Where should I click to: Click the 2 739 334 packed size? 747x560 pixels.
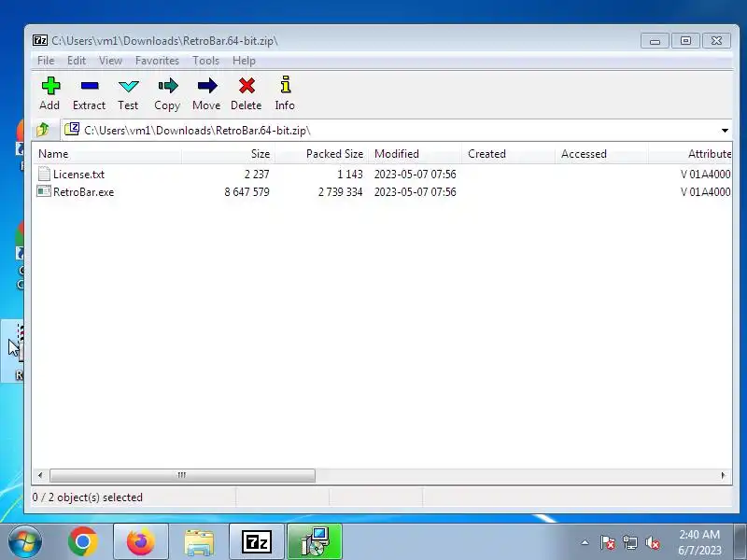[x=340, y=192]
